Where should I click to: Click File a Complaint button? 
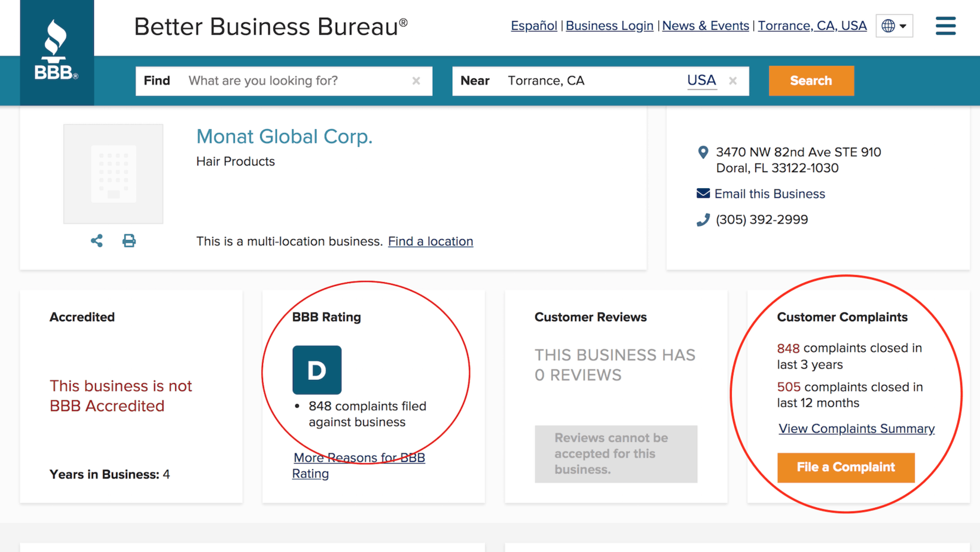(845, 467)
